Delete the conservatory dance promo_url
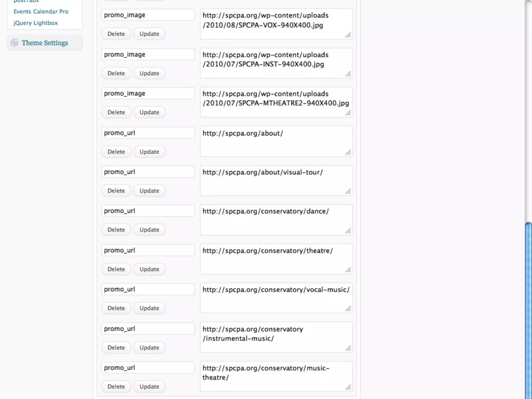The height and width of the screenshot is (399, 532). (x=116, y=230)
